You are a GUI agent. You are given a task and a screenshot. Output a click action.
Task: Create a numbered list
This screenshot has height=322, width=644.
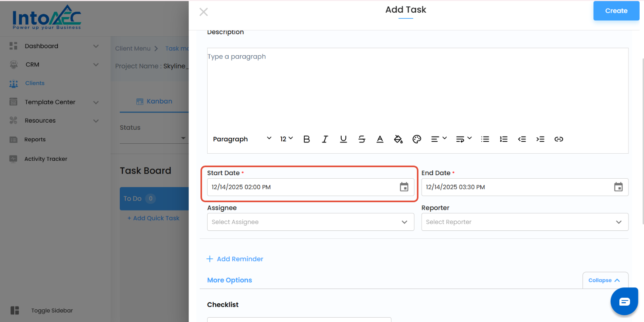point(504,139)
